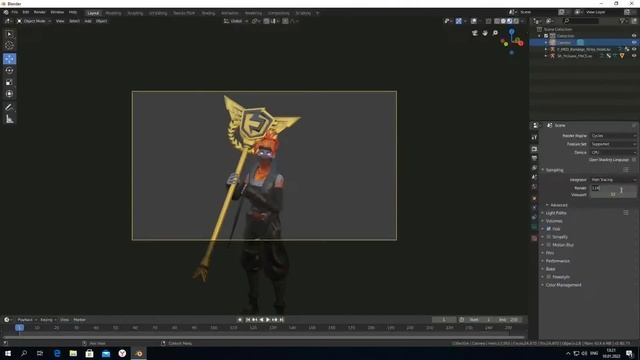640x360 pixels.
Task: Open the Render menu
Action: (39, 12)
